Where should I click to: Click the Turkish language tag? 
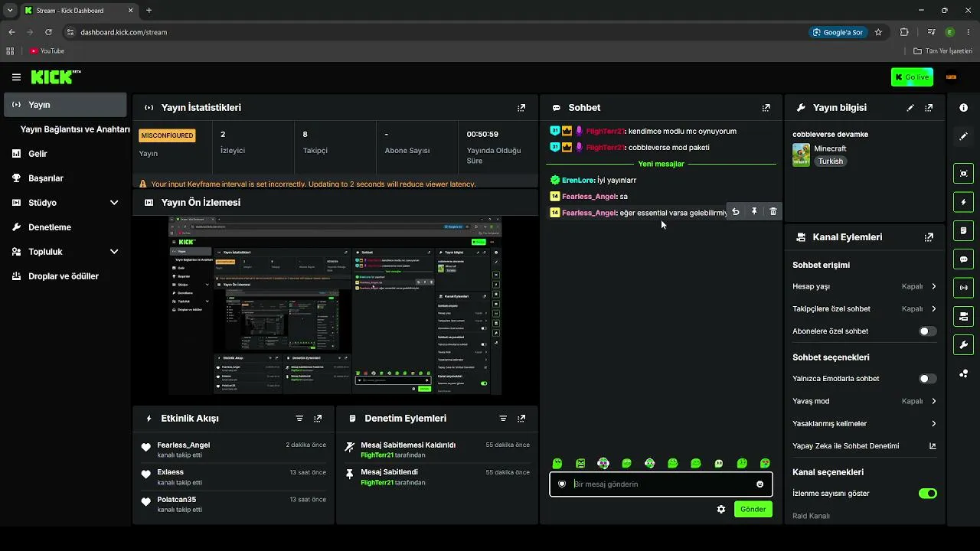tap(831, 161)
